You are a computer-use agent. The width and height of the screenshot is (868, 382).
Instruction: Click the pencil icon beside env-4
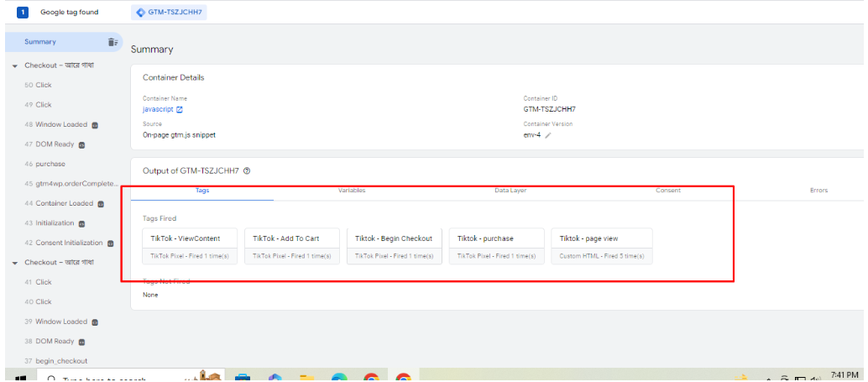point(548,135)
